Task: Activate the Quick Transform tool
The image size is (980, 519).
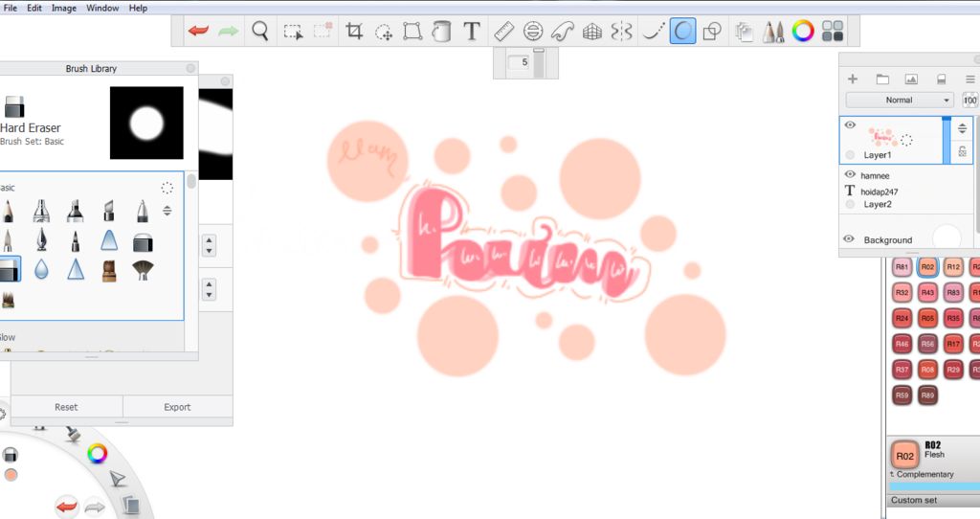Action: click(x=383, y=32)
